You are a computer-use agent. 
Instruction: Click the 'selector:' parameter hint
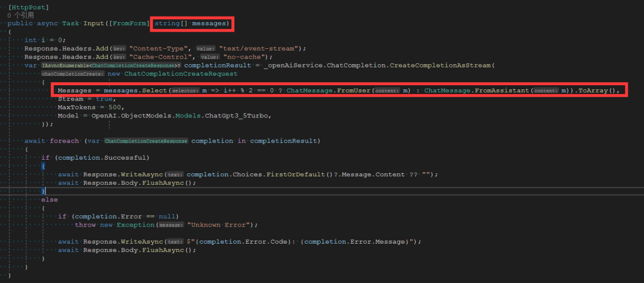[184, 90]
